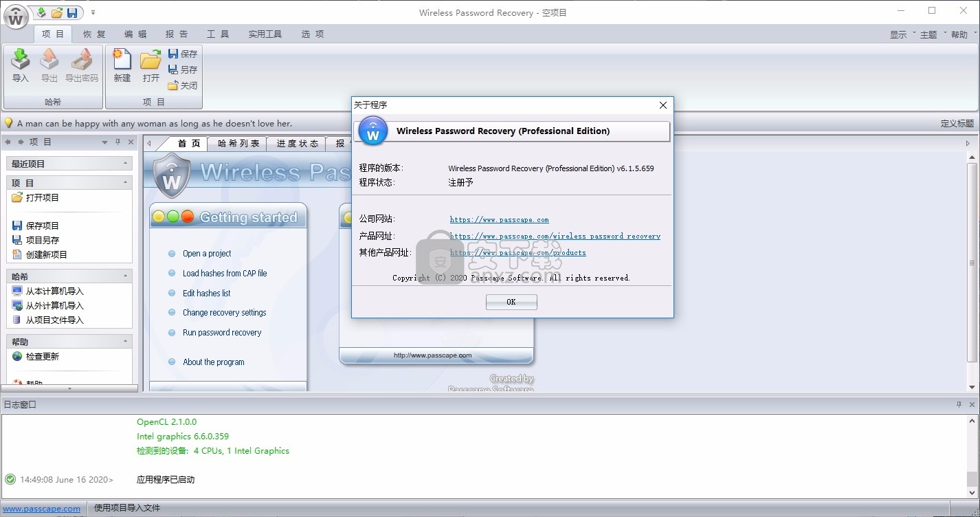Click the 导入 import hashes ribbon icon
Image resolution: width=980 pixels, height=517 pixels.
tap(21, 66)
